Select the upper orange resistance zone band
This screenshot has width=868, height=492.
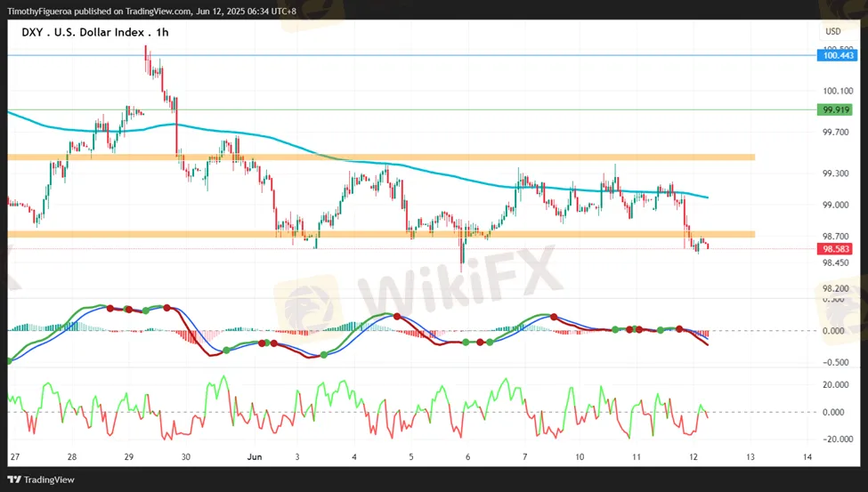point(381,157)
